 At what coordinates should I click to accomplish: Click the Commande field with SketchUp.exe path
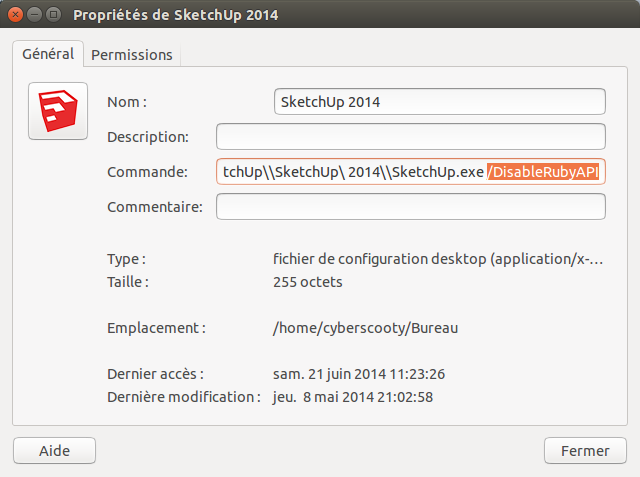point(411,172)
